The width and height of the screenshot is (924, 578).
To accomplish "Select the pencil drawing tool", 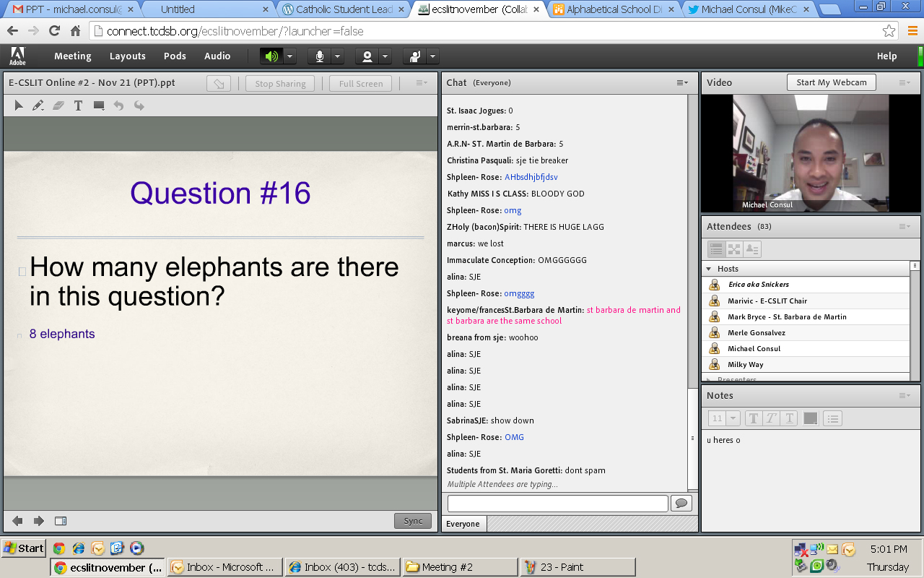I will point(38,105).
